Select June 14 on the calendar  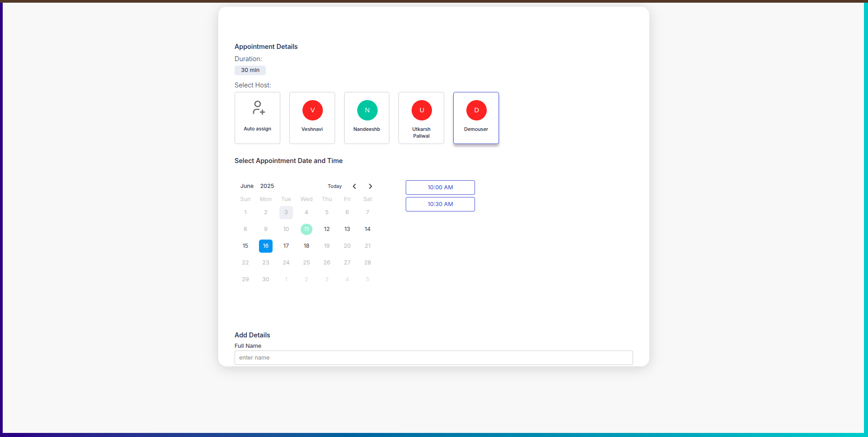(368, 229)
